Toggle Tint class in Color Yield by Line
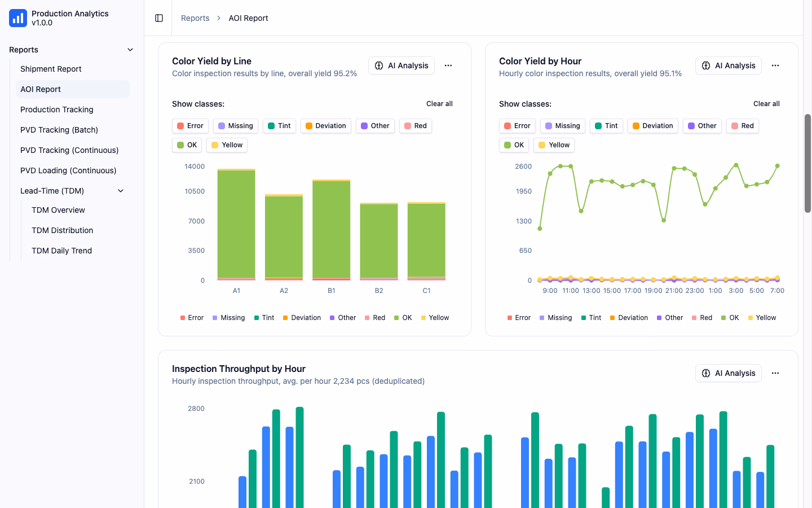 279,126
